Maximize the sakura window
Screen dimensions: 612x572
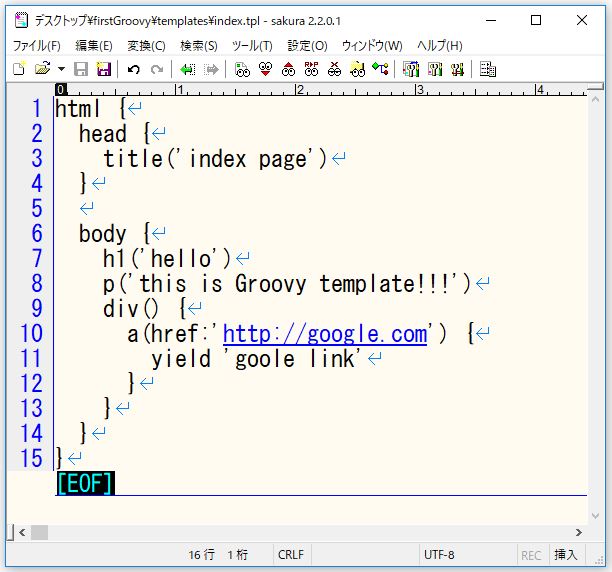pyautogui.click(x=536, y=20)
